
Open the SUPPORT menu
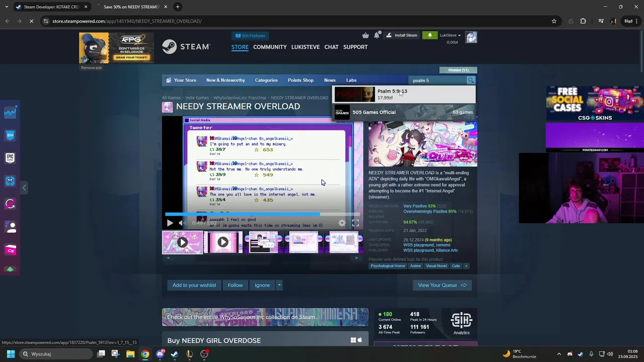(355, 47)
